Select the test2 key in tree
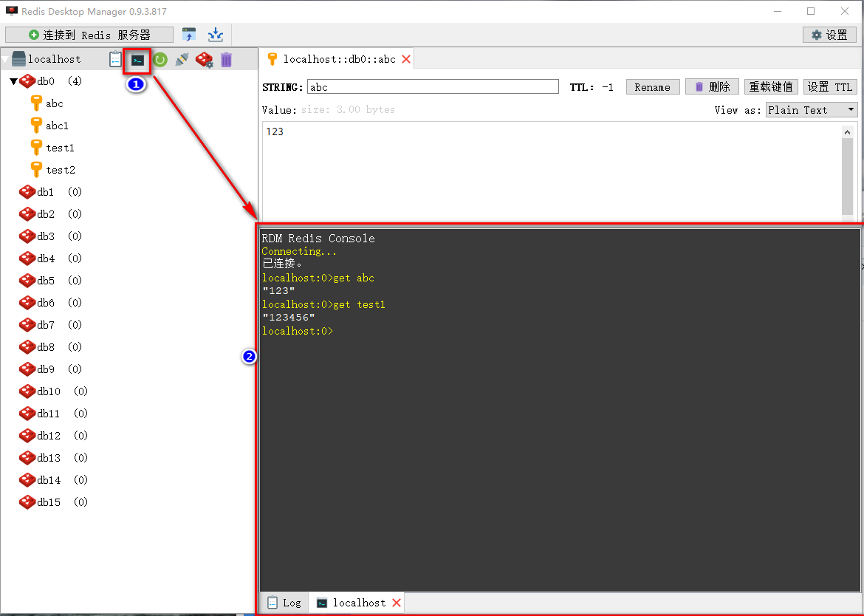This screenshot has height=616, width=864. point(60,170)
